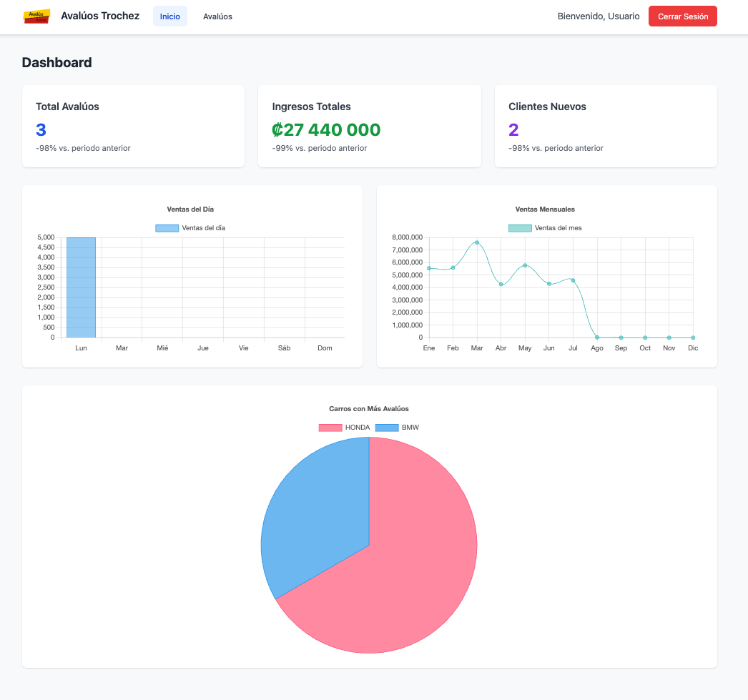
Task: Click the Ventas del día legend swatch
Action: coord(167,227)
